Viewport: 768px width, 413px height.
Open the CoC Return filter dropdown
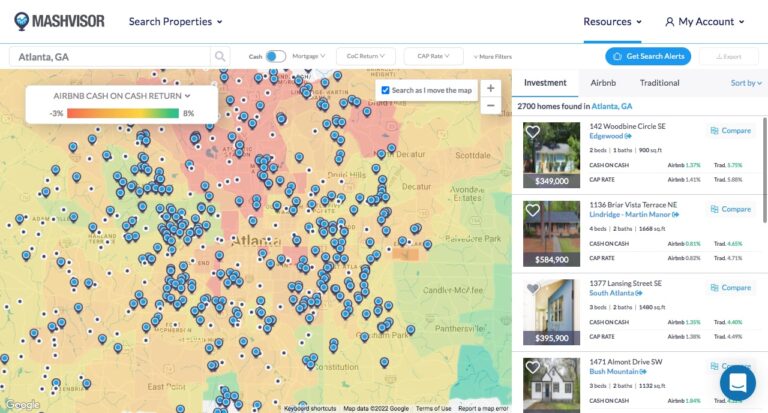365,57
